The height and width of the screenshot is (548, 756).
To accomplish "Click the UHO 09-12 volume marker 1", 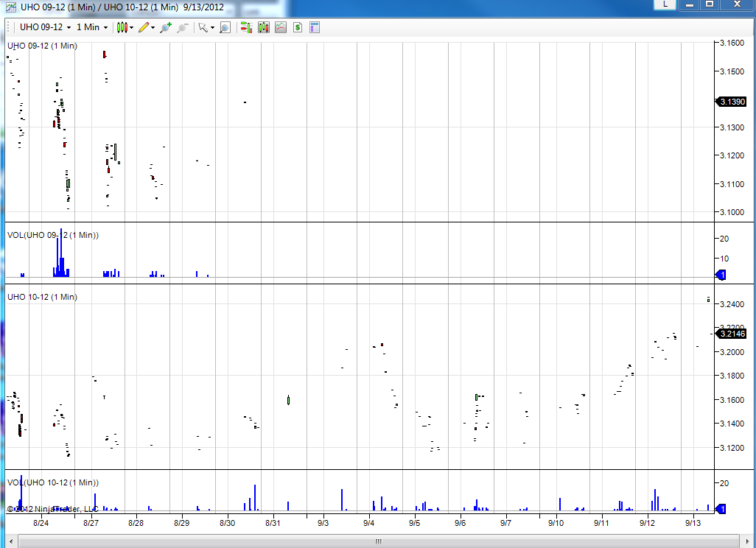I will [x=721, y=275].
